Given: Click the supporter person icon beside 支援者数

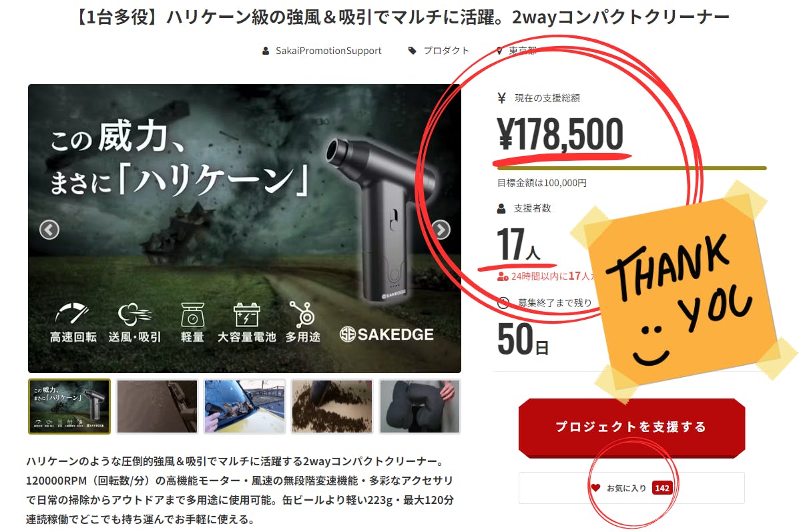Looking at the screenshot, I should click(501, 208).
